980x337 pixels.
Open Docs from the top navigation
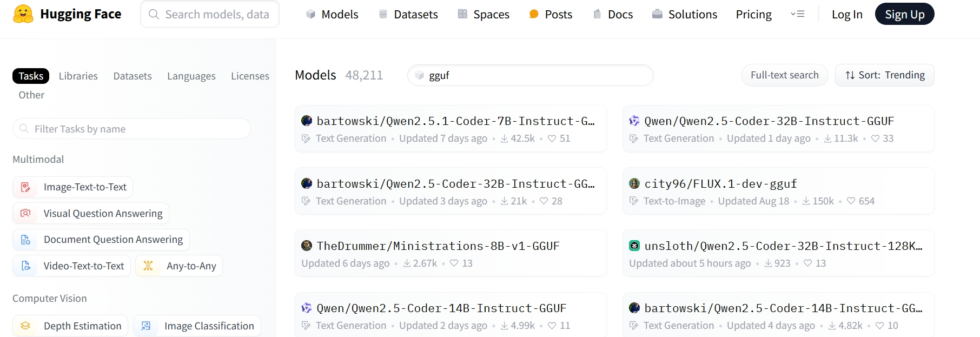click(613, 14)
